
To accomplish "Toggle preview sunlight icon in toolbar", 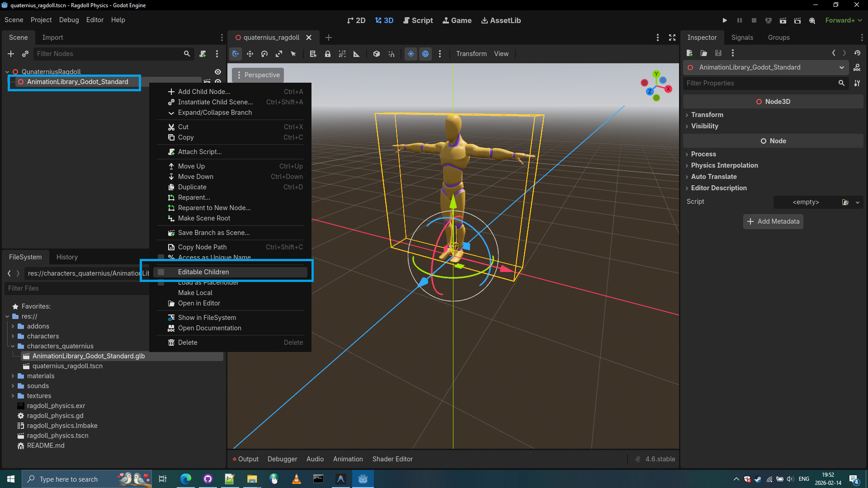I will pos(411,54).
